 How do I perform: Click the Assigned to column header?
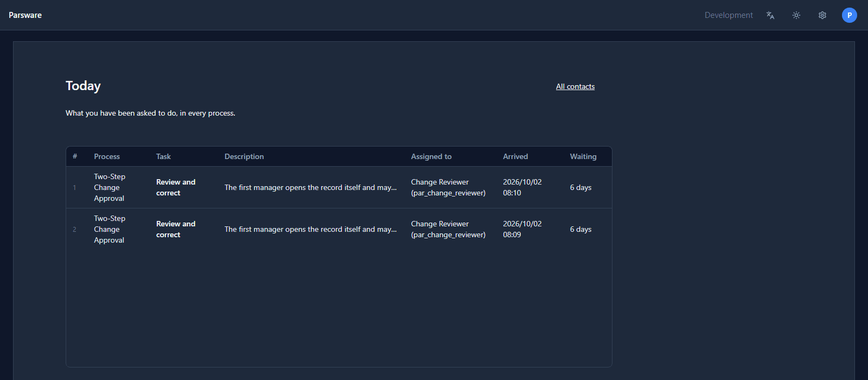click(431, 156)
